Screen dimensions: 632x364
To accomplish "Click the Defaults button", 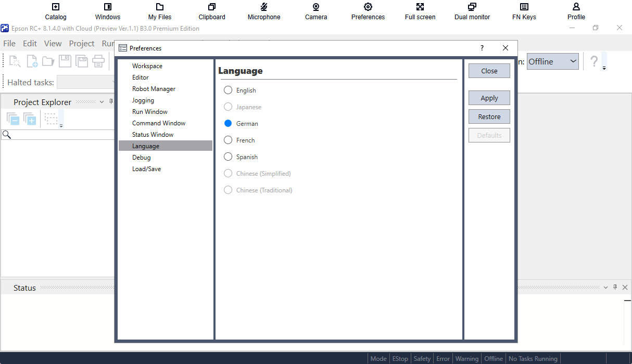I will coord(489,135).
